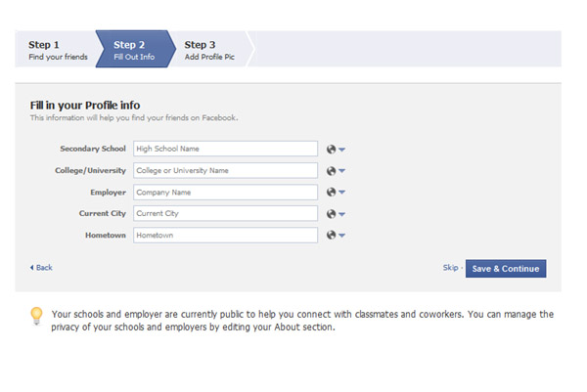Click the lightbulb tip icon
The height and width of the screenshot is (392, 587).
[x=37, y=316]
